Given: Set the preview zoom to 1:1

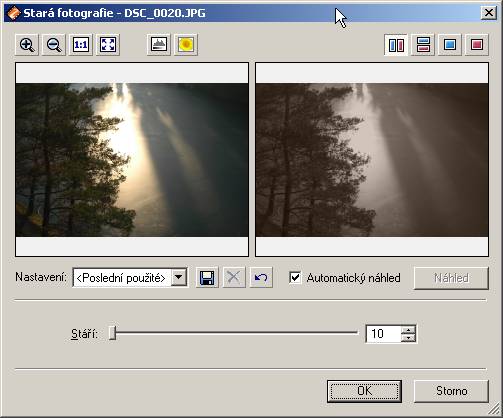Looking at the screenshot, I should [81, 45].
